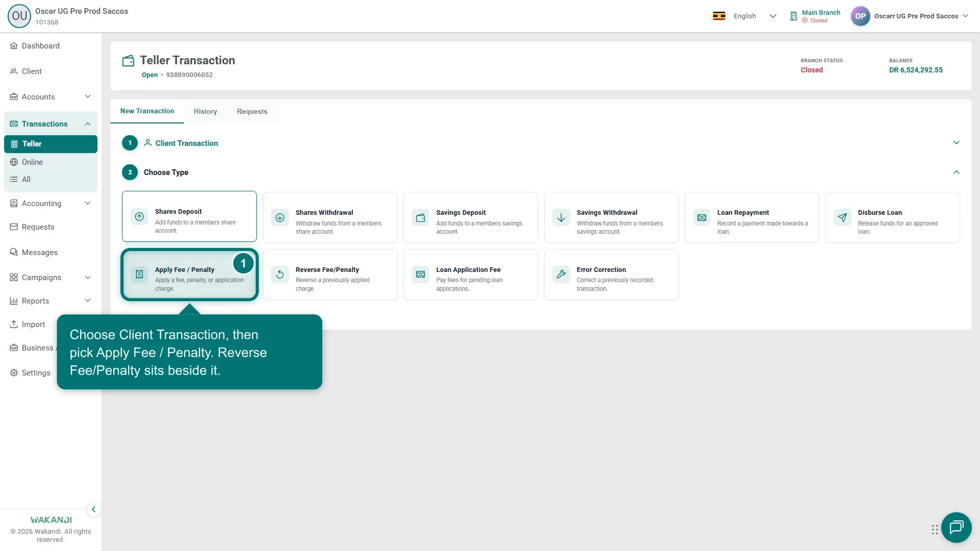Open Teller under Transactions

(x=51, y=144)
